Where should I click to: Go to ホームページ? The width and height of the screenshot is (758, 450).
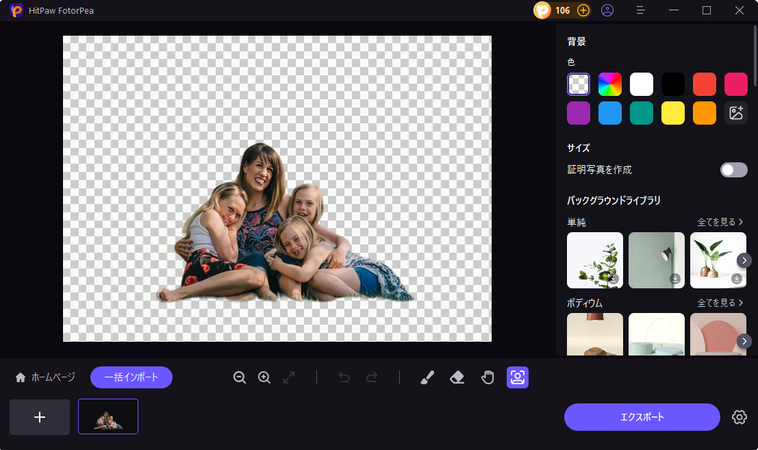click(45, 377)
